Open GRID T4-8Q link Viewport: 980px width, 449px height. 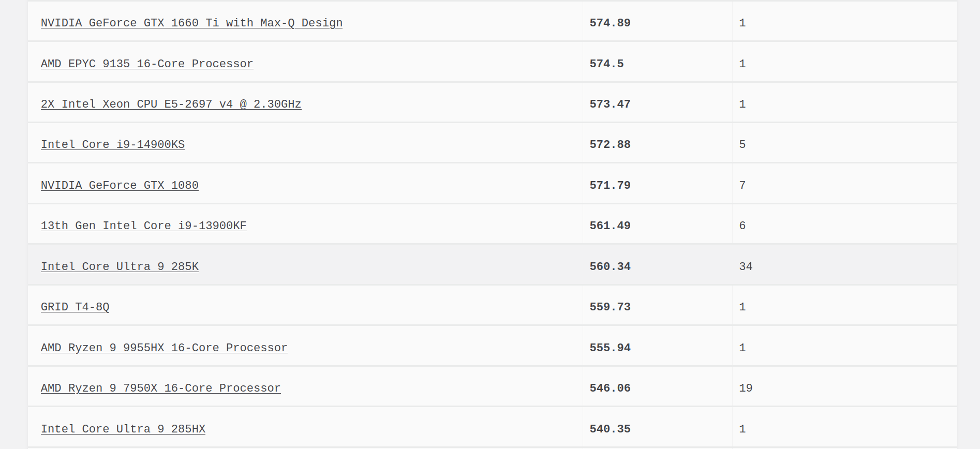coord(75,307)
